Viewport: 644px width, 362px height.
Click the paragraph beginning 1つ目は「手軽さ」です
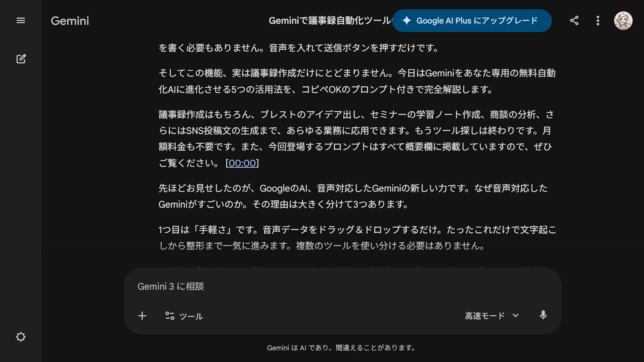tap(357, 237)
